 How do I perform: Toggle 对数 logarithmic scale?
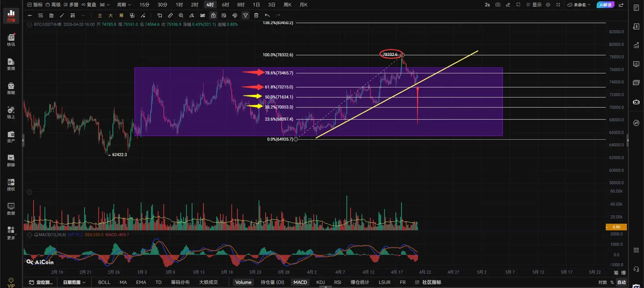pyautogui.click(x=603, y=282)
